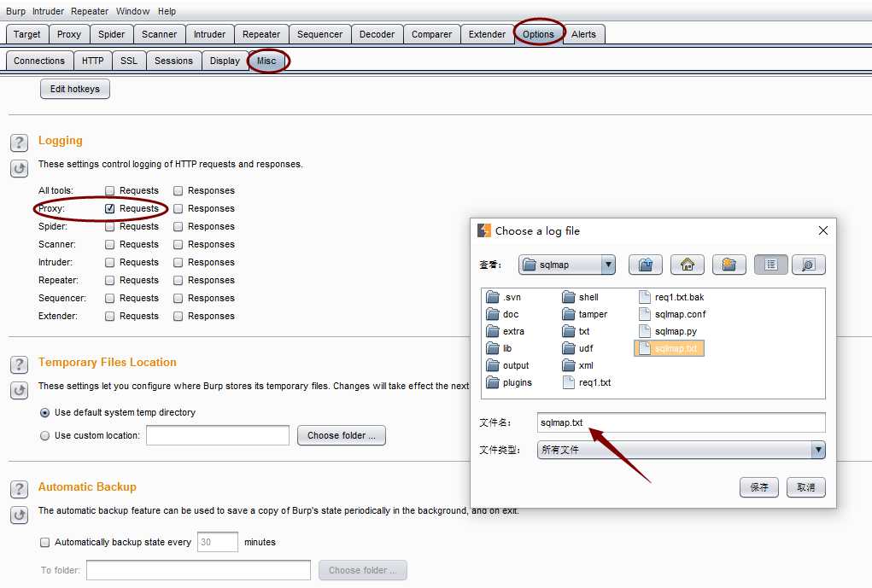
Task: Open the Burp menu
Action: pos(15,11)
